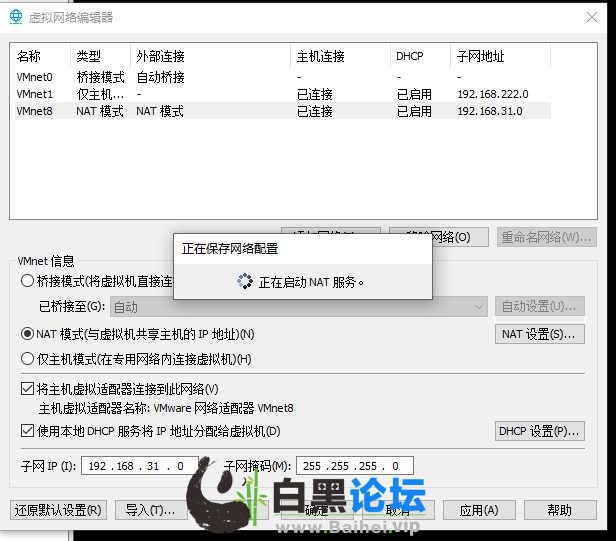Click into the 子网掩码 field
The height and width of the screenshot is (541, 616).
pyautogui.click(x=354, y=466)
